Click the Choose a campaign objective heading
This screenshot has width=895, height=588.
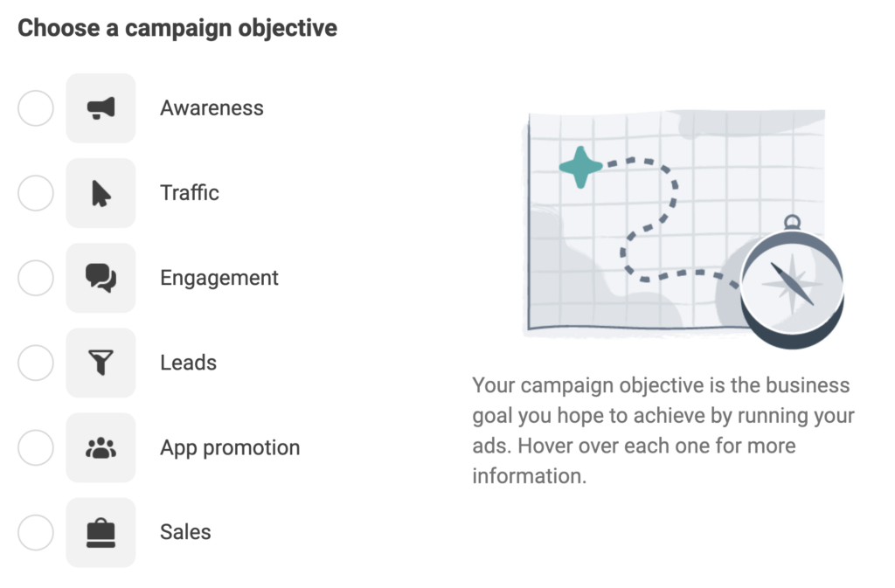coord(177,27)
